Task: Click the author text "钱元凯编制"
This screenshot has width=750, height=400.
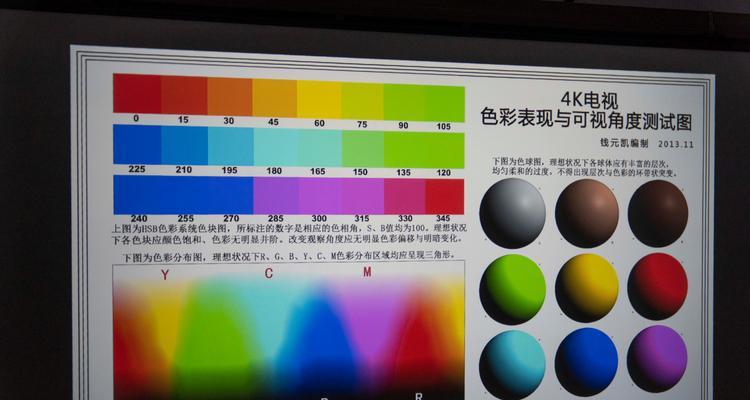Action: [x=624, y=143]
